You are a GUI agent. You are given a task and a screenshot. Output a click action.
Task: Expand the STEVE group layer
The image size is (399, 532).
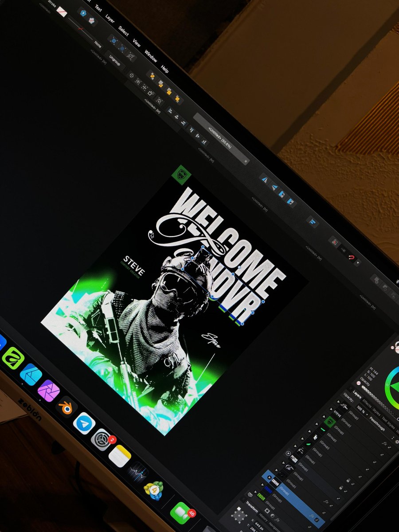tap(331, 409)
